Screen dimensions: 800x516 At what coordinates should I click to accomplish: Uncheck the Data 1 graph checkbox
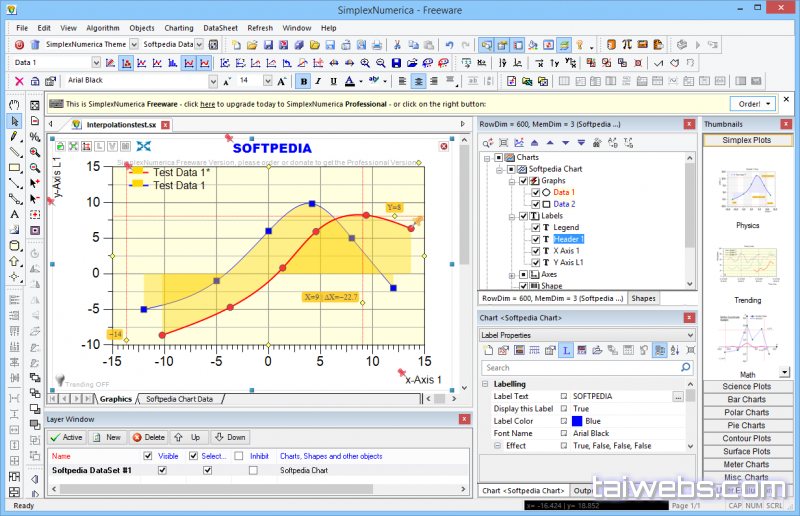tap(536, 192)
